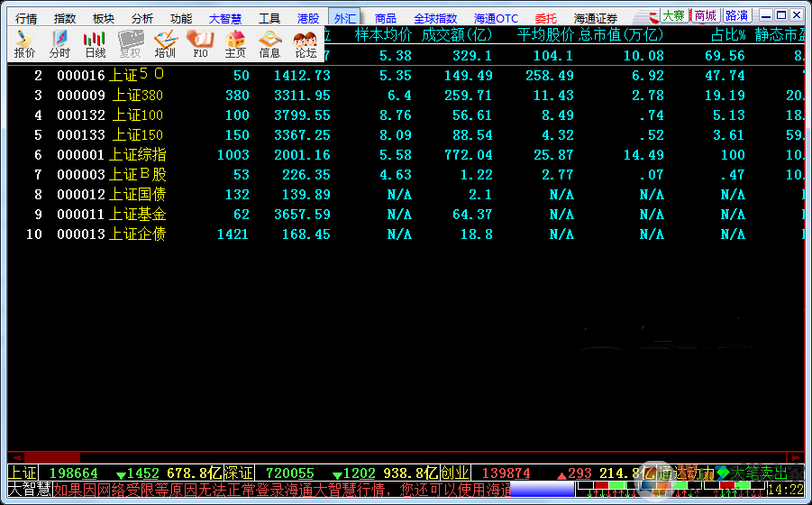Click the 14:22 clock display
Viewport: 812px width, 505px height.
pyautogui.click(x=786, y=489)
